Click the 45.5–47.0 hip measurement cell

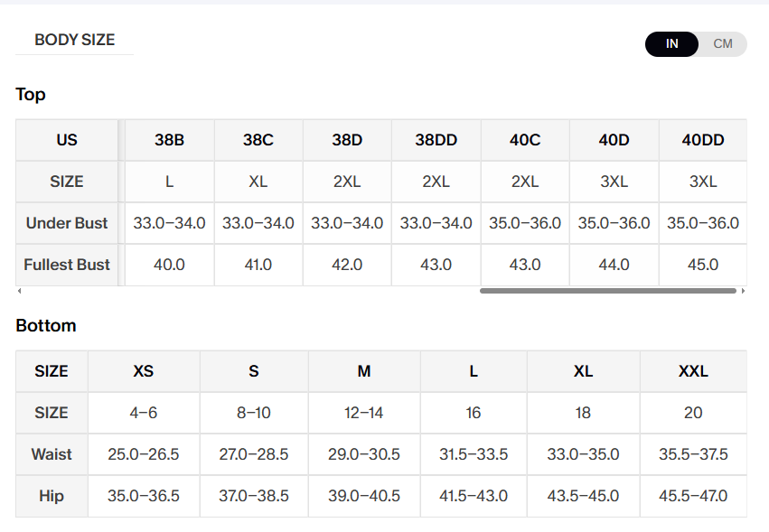click(693, 496)
